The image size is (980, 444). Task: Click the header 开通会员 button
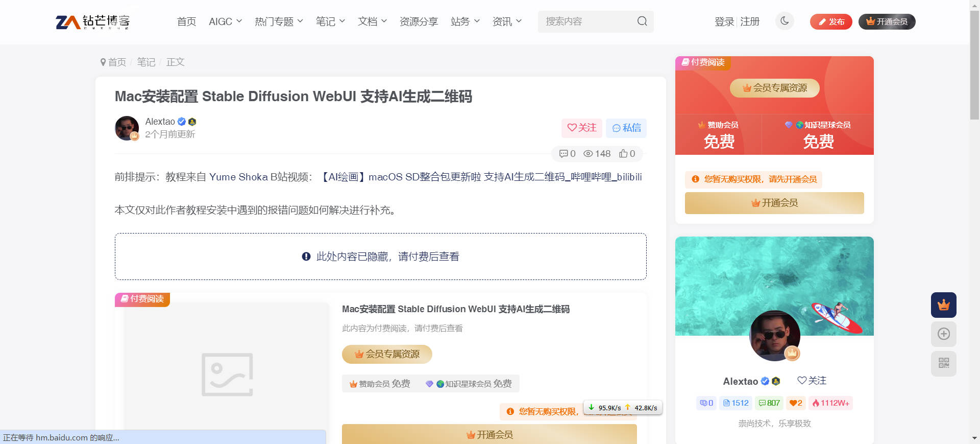point(887,21)
